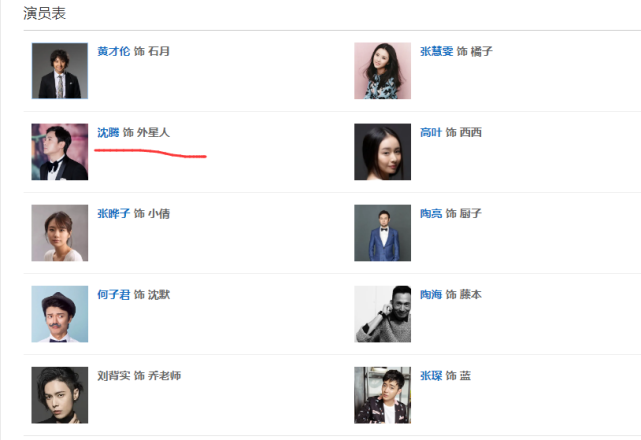The image size is (641, 440).
Task: Open the 张晔子 actor link
Action: (x=114, y=213)
